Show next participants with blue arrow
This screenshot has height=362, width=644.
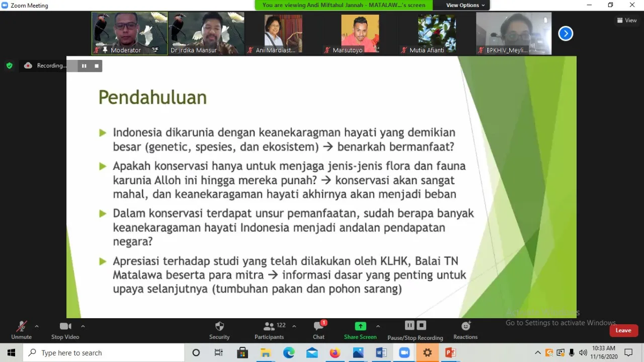pos(566,34)
